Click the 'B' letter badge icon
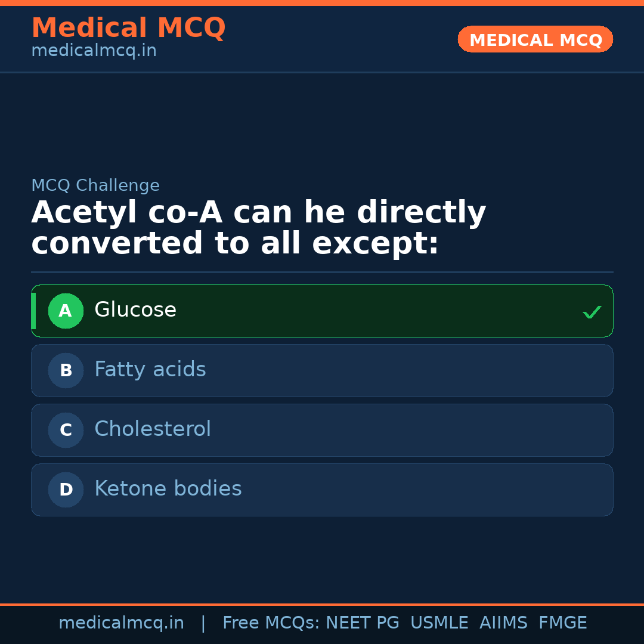644x644 pixels. click(66, 370)
